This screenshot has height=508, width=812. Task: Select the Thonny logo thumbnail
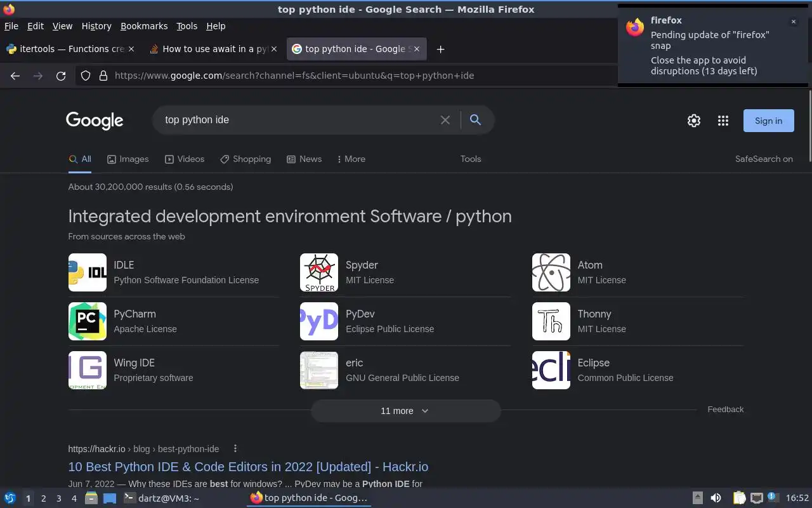point(551,321)
